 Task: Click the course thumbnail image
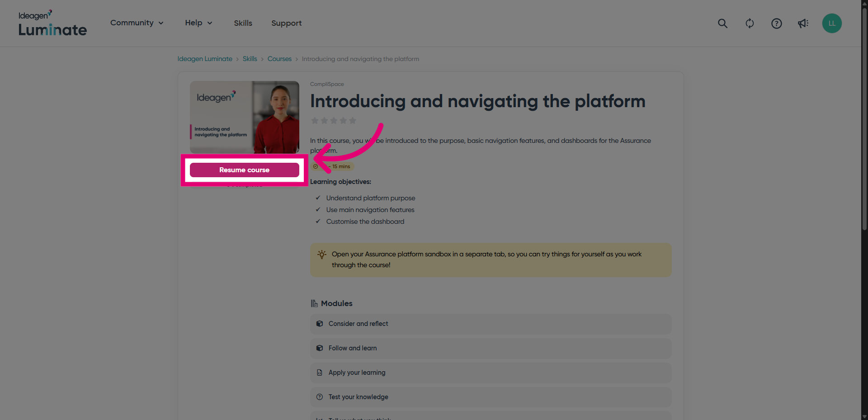[x=244, y=117]
